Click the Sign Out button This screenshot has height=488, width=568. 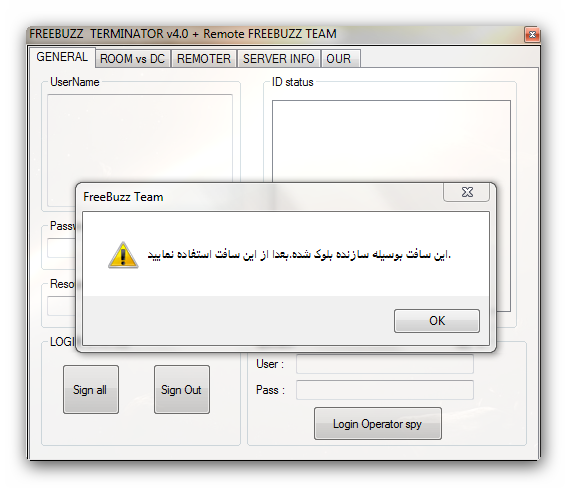(182, 389)
